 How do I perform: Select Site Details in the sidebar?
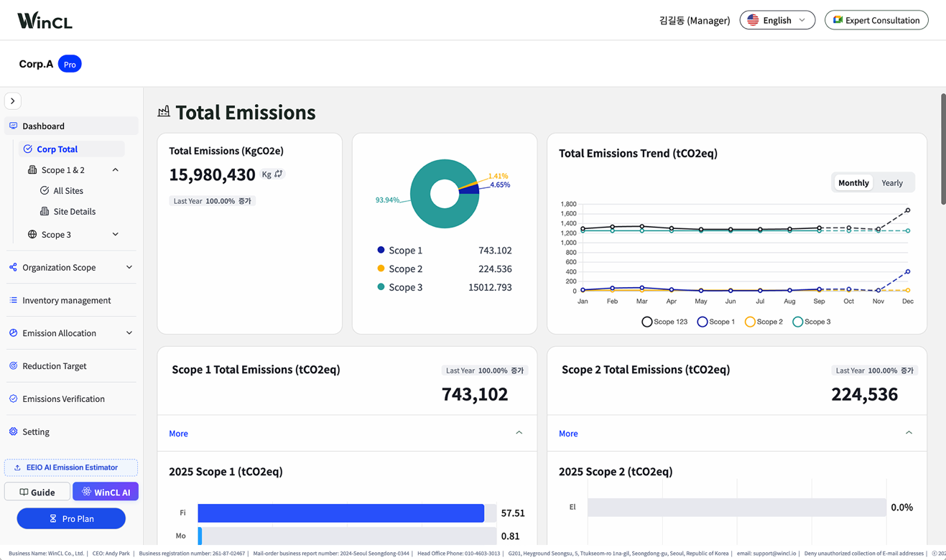tap(74, 212)
